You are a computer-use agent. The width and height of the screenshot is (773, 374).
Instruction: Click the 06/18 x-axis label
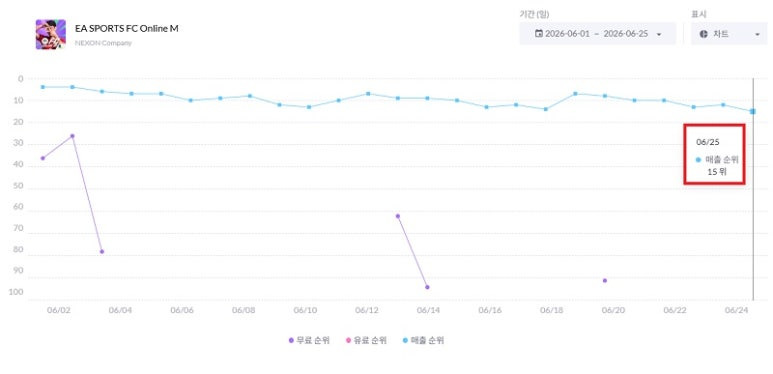(552, 310)
